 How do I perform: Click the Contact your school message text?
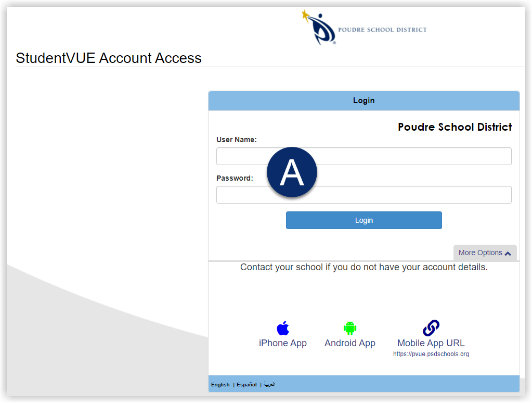point(364,268)
